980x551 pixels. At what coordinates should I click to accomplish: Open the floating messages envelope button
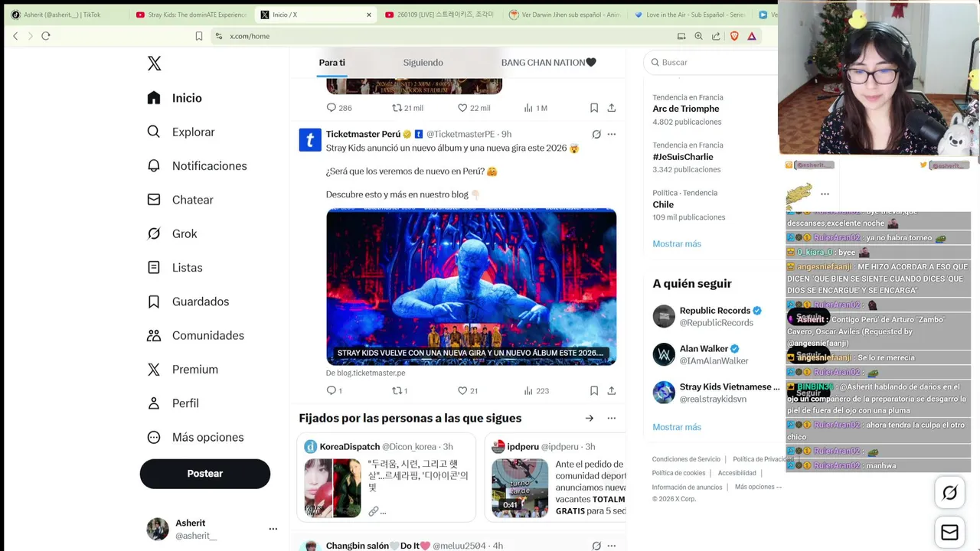(x=949, y=533)
